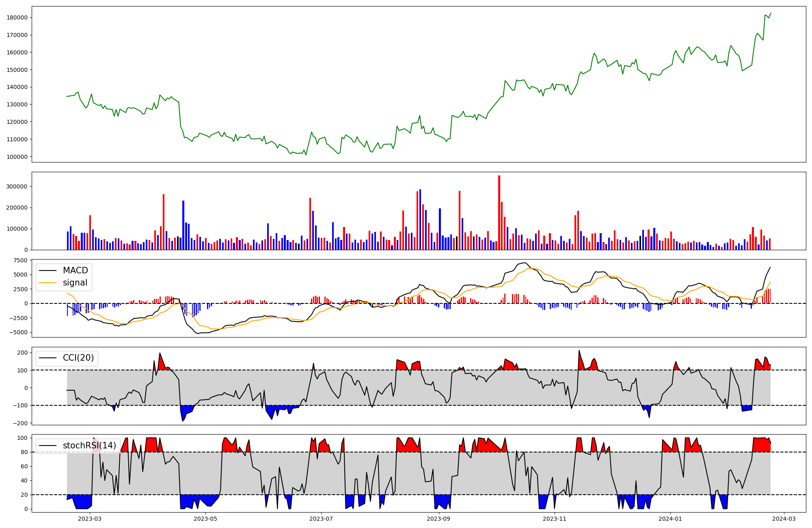Click the 60 tick on stochRSI axis
This screenshot has height=528, width=812.
coord(24,466)
